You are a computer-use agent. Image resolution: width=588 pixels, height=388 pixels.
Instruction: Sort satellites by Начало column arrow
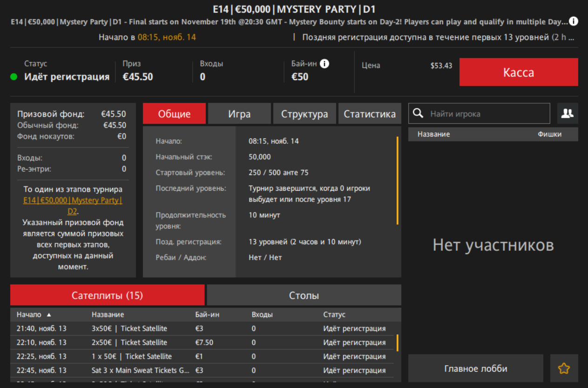click(49, 315)
